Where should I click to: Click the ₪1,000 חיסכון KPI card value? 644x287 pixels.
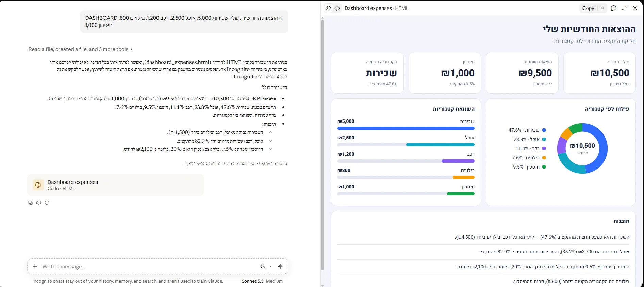tap(458, 73)
